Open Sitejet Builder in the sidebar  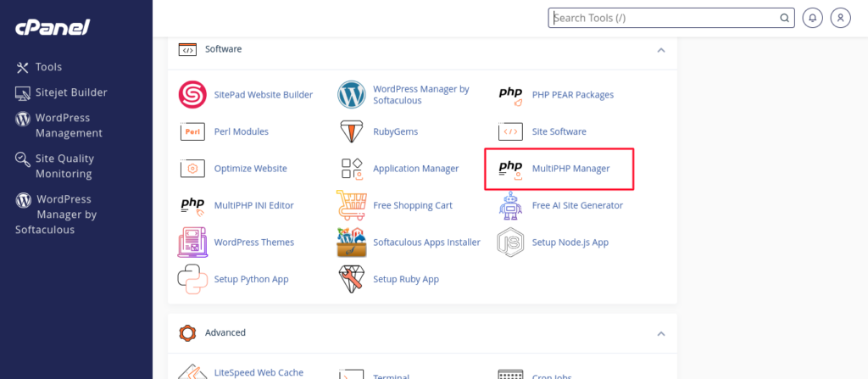pos(61,92)
